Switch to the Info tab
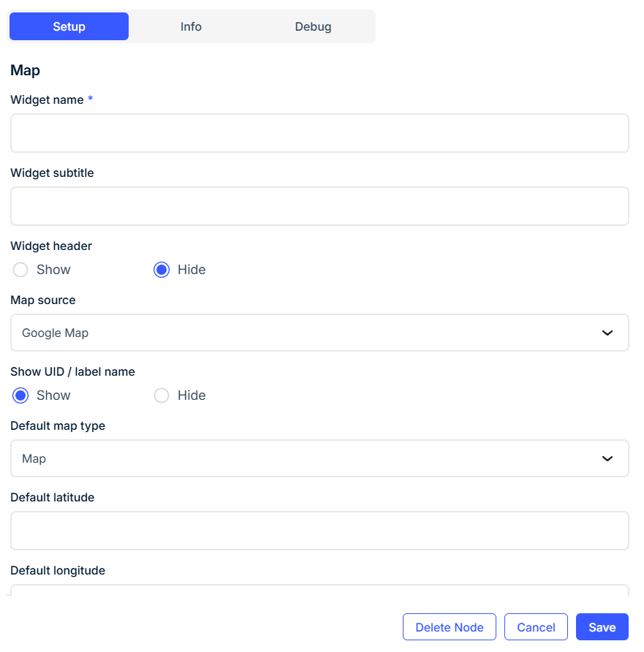Image resolution: width=644 pixels, height=652 pixels. click(x=191, y=26)
